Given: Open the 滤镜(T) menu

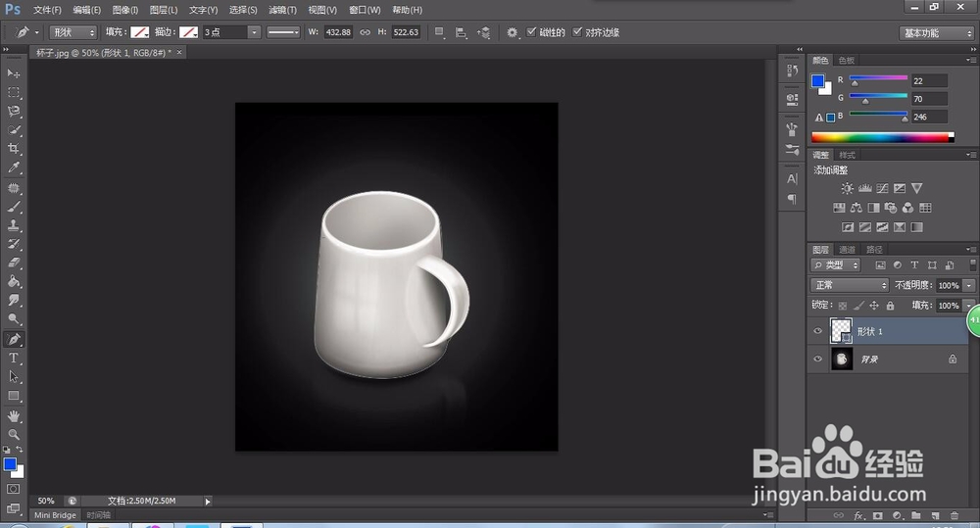Looking at the screenshot, I should coord(284,10).
